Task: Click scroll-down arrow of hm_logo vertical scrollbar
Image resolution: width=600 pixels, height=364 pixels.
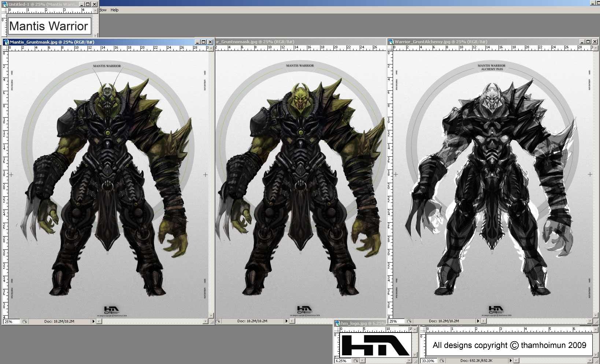Action: tap(415, 355)
